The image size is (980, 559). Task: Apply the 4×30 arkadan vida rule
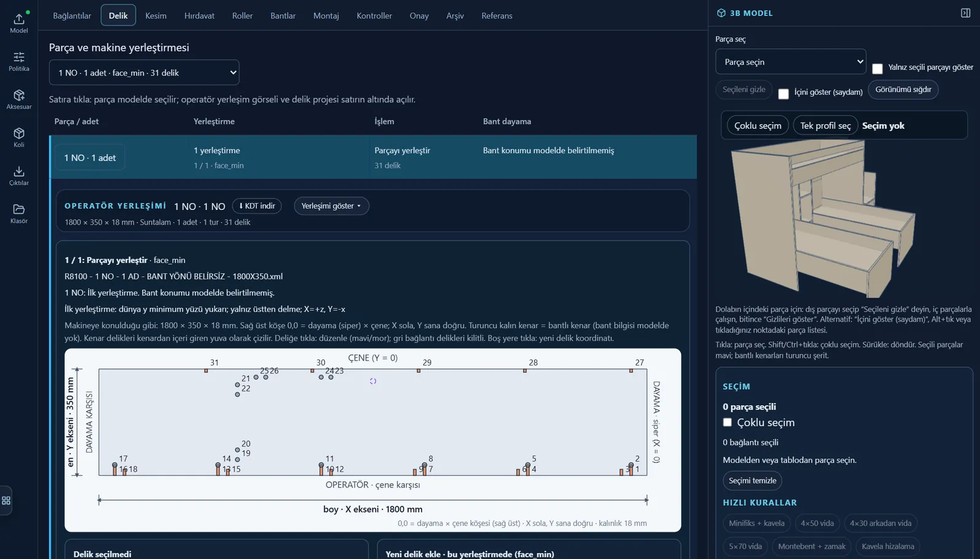click(880, 523)
